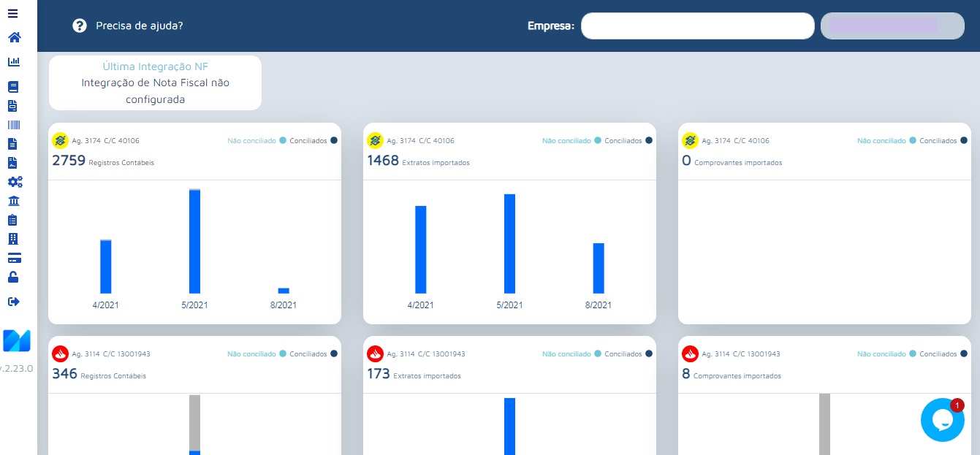Viewport: 980px width, 455px height.
Task: Click the 'Última Integração NF' card
Action: [x=155, y=83]
